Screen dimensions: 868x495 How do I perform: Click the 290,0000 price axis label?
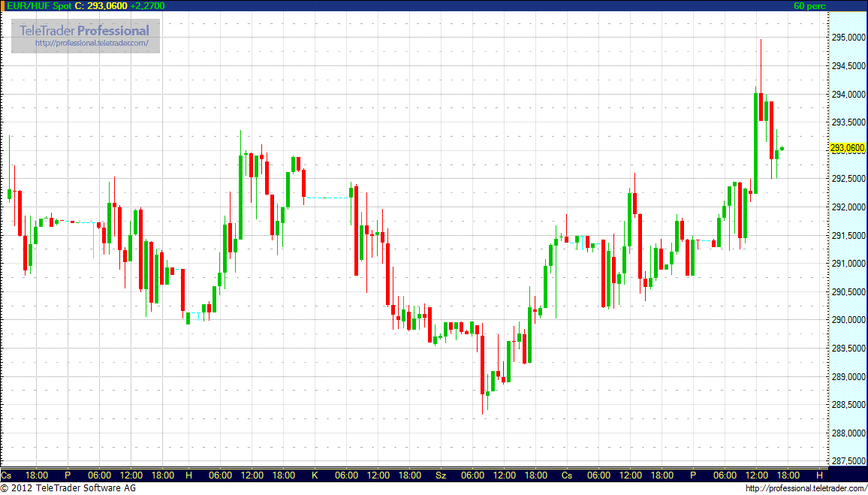(848, 320)
